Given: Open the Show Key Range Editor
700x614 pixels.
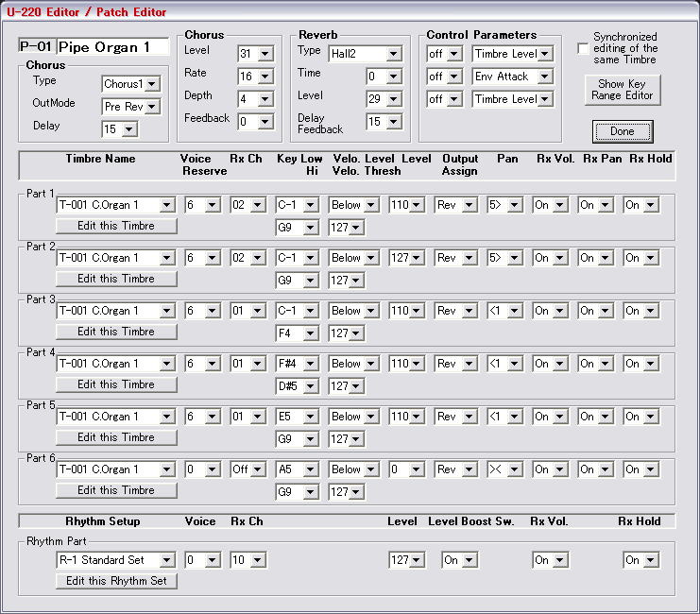Looking at the screenshot, I should [623, 90].
